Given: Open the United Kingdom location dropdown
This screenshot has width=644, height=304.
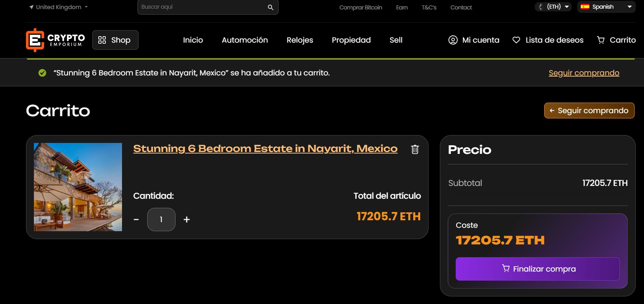Looking at the screenshot, I should point(57,7).
